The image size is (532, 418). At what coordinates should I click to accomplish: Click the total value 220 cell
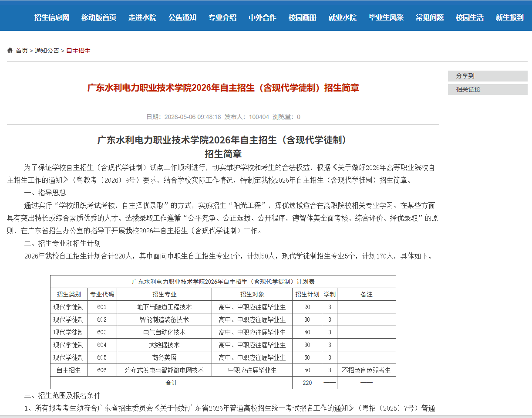coord(307,383)
